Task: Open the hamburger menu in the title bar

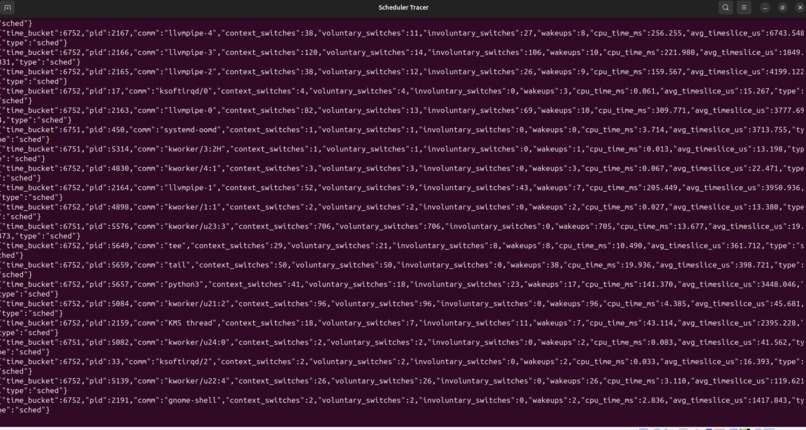Action: tap(744, 8)
